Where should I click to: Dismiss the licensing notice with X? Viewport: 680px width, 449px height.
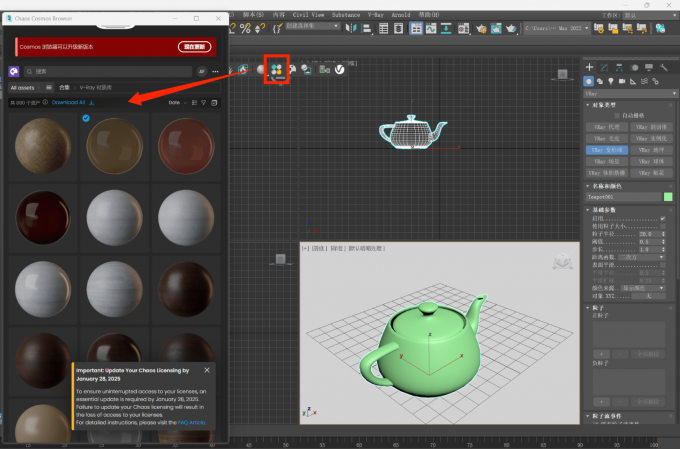click(207, 370)
